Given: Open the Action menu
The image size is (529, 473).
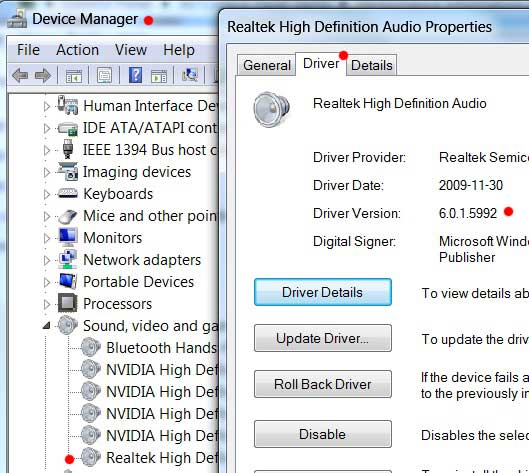Looking at the screenshot, I should point(78,50).
